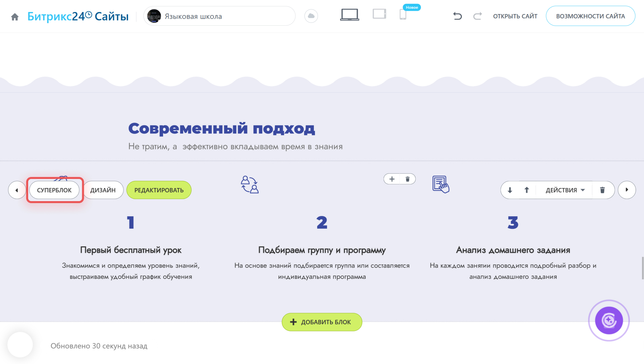Screen dimensions: 644x364
Task: Switch to desktop preview mode
Action: point(350,15)
